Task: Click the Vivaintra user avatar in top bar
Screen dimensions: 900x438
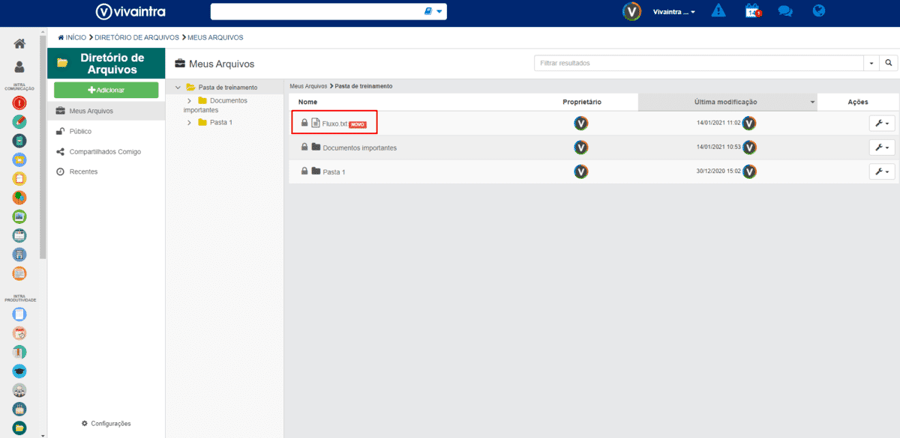Action: (x=632, y=11)
